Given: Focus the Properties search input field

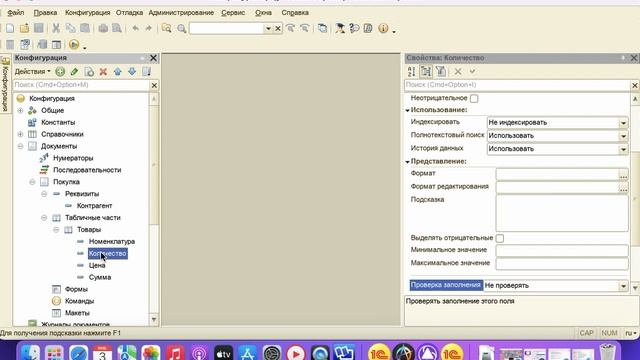Looking at the screenshot, I should [x=518, y=85].
